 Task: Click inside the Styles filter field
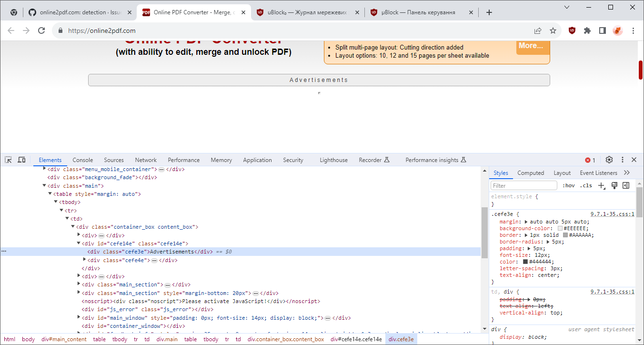tap(523, 185)
